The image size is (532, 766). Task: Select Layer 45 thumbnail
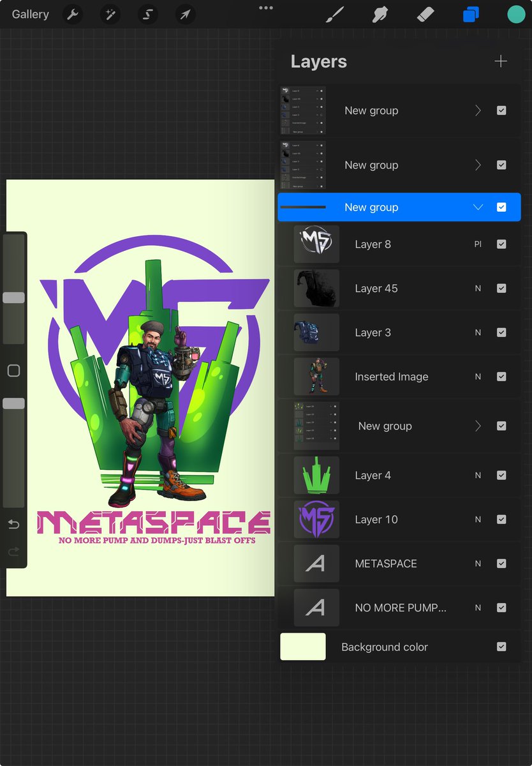pos(316,288)
